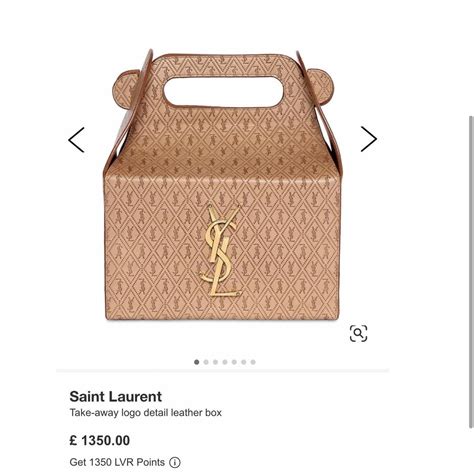
Task: Select the £ 1350.00 price text
Action: [100, 441]
